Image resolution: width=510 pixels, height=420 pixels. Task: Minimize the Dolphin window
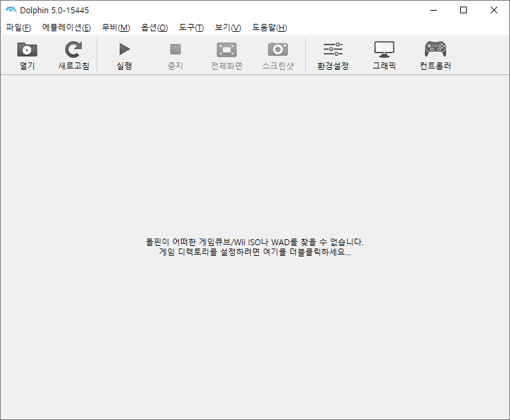coord(434,10)
